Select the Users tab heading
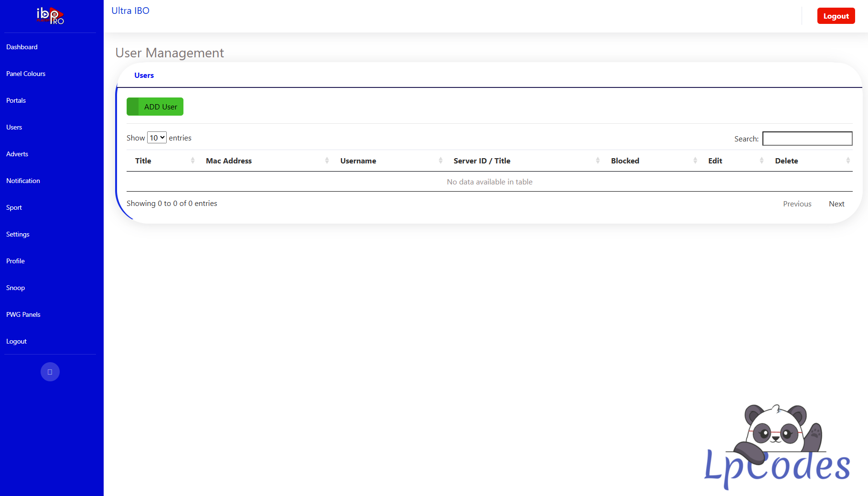The width and height of the screenshot is (868, 496). pos(144,75)
